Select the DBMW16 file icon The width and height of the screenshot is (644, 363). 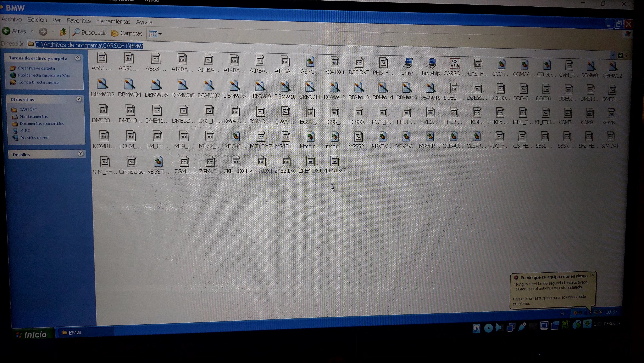(430, 91)
